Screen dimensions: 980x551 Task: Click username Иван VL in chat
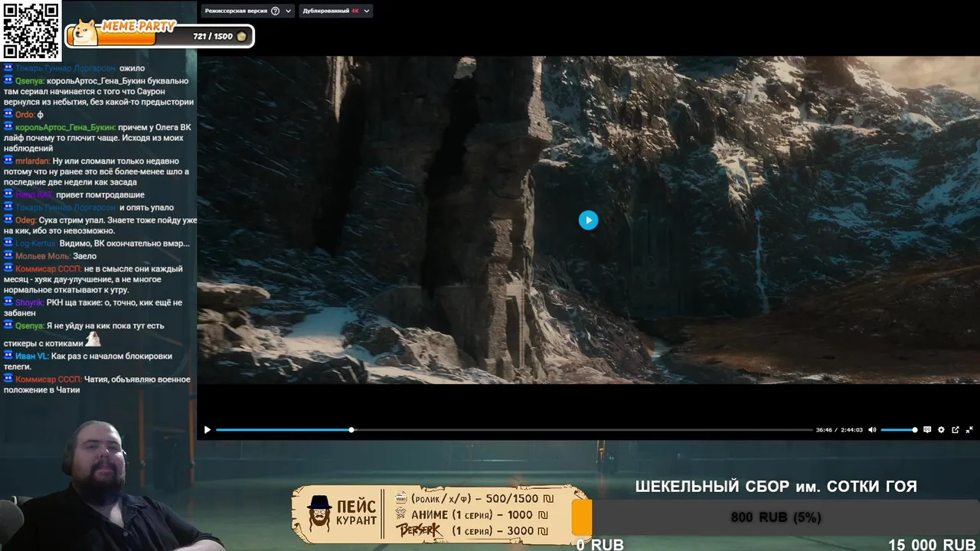31,356
